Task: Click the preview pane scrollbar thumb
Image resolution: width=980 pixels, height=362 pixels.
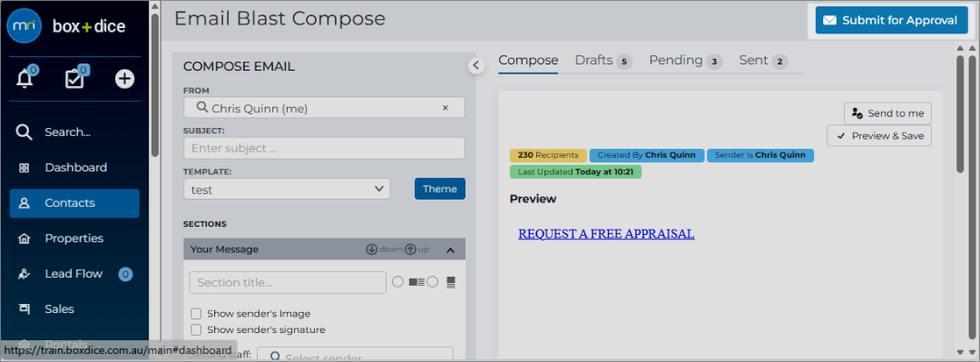Action: (x=960, y=113)
